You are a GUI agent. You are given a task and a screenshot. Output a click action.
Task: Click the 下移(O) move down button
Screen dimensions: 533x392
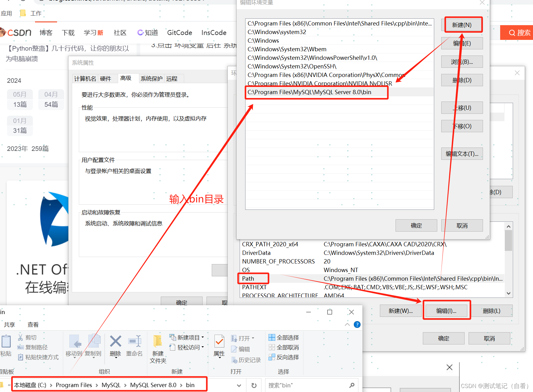462,126
